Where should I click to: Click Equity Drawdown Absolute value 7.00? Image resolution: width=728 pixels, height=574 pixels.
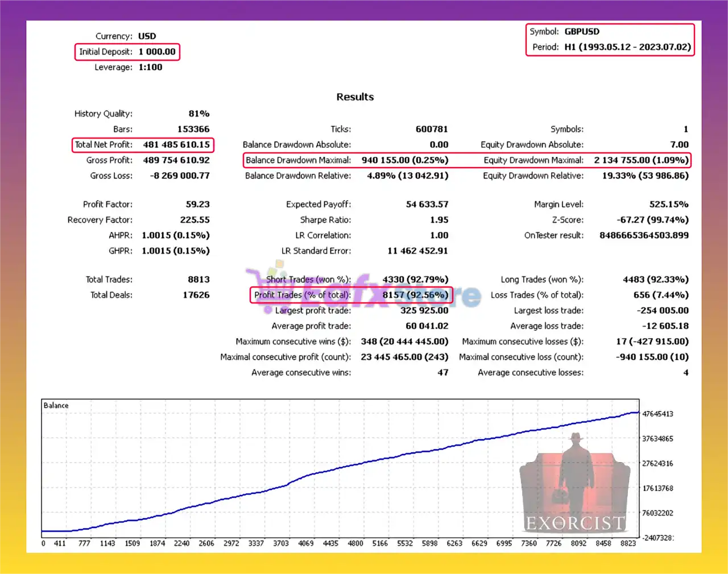point(679,145)
